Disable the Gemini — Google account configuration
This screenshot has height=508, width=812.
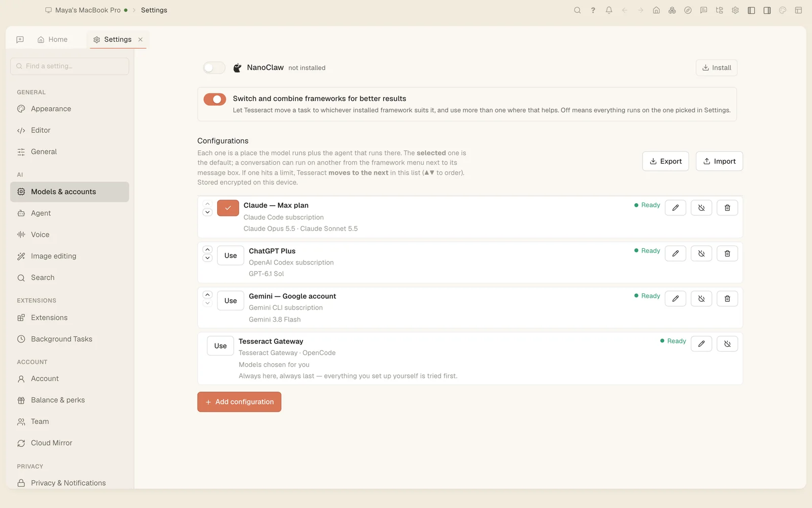[x=701, y=299]
